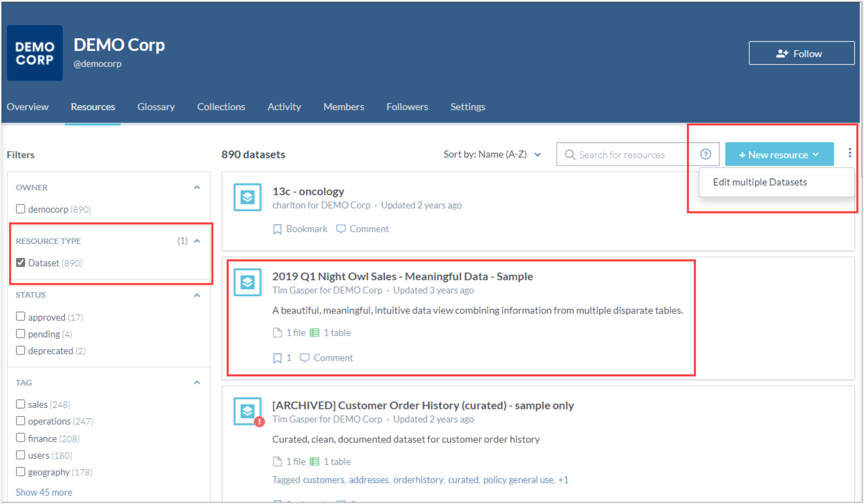Enable the finance tag filter
Image resolution: width=864 pixels, height=504 pixels.
point(21,438)
